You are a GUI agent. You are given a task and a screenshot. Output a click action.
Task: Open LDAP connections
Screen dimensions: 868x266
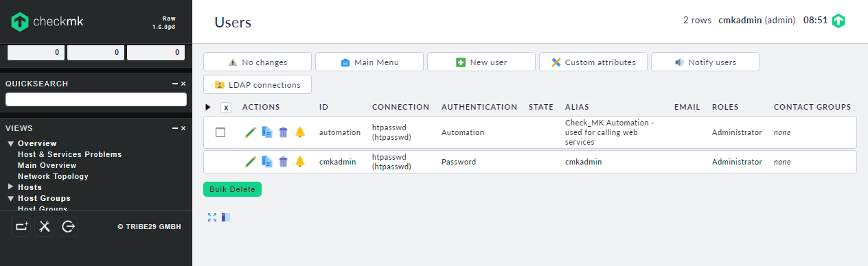point(258,84)
